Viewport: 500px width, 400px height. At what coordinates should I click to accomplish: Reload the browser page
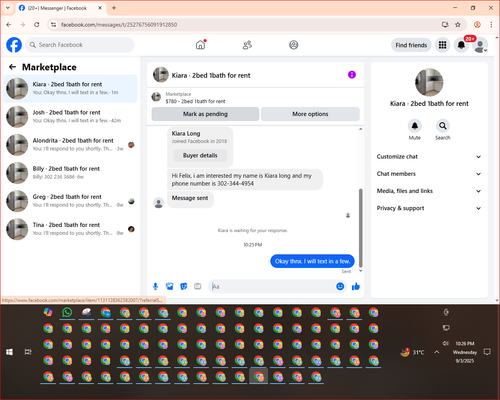pos(37,24)
